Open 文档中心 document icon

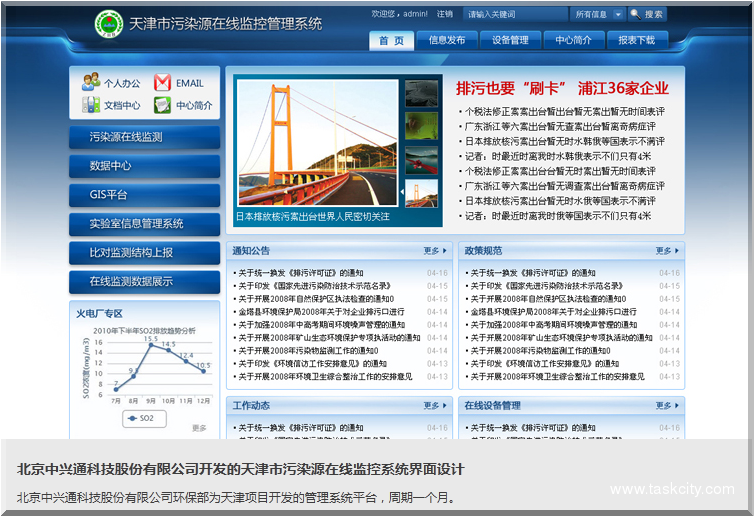click(91, 105)
